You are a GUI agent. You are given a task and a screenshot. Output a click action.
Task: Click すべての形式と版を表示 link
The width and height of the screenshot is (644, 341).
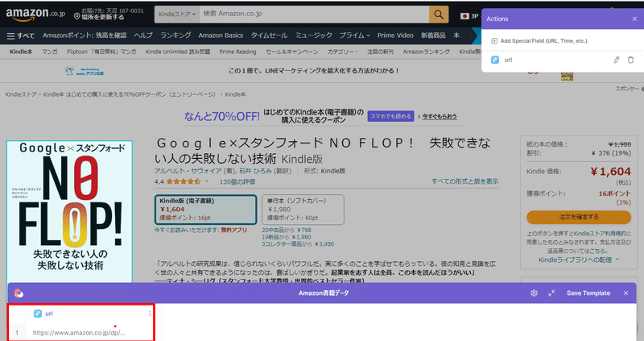(464, 181)
